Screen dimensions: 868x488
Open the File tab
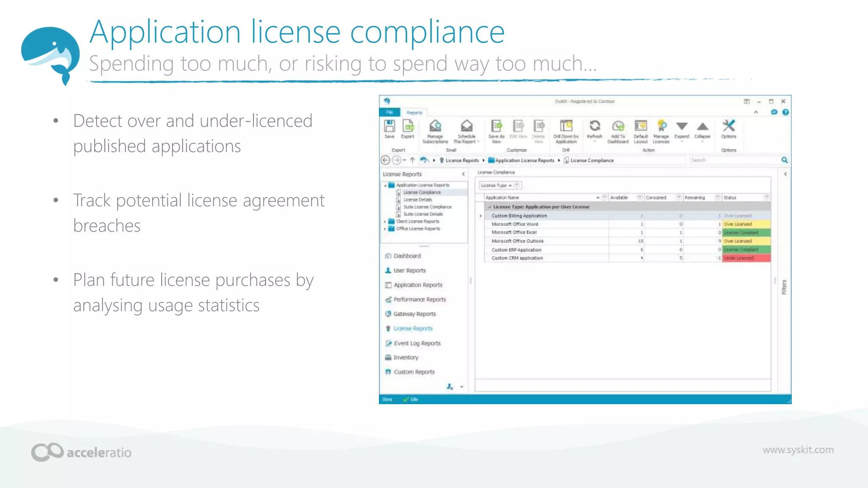[389, 112]
